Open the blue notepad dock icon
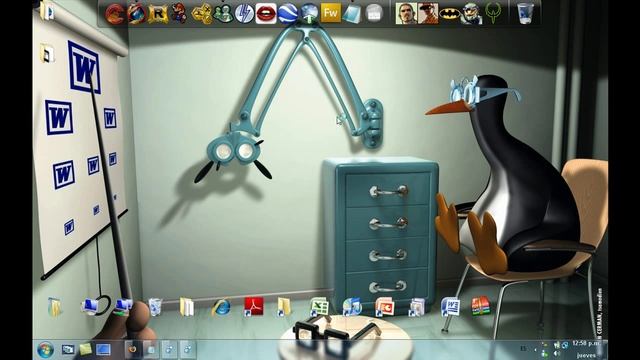Image resolution: width=640 pixels, height=360 pixels. (x=352, y=14)
